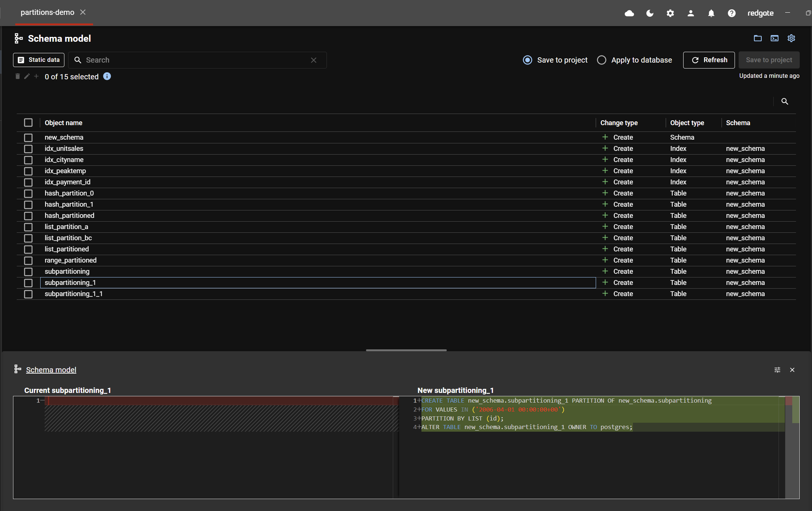The height and width of the screenshot is (511, 812).
Task: Click the edit pencil icon
Action: [27, 76]
